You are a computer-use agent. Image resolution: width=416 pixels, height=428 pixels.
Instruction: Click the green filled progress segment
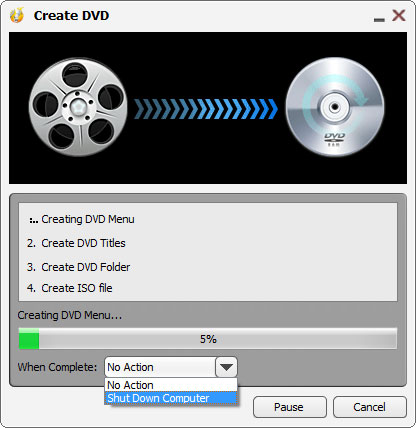tap(29, 339)
